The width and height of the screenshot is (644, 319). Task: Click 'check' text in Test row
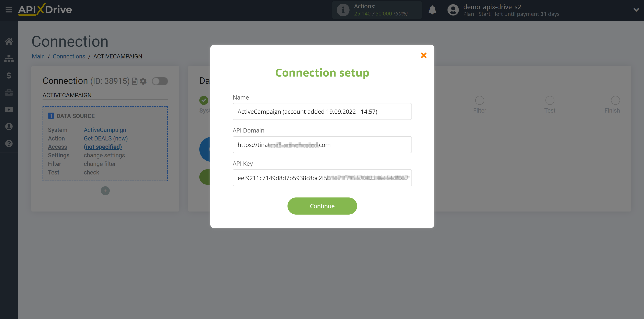[91, 172]
